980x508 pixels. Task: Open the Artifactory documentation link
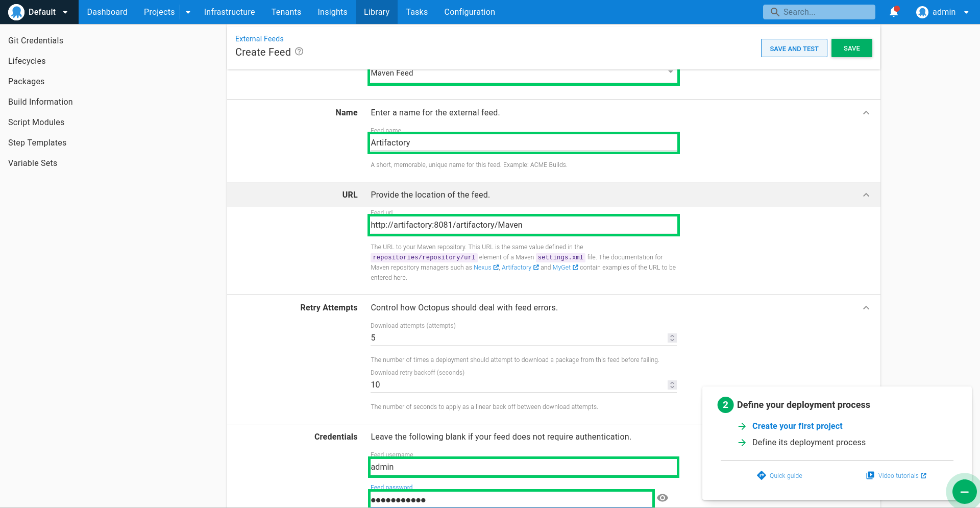coord(517,268)
